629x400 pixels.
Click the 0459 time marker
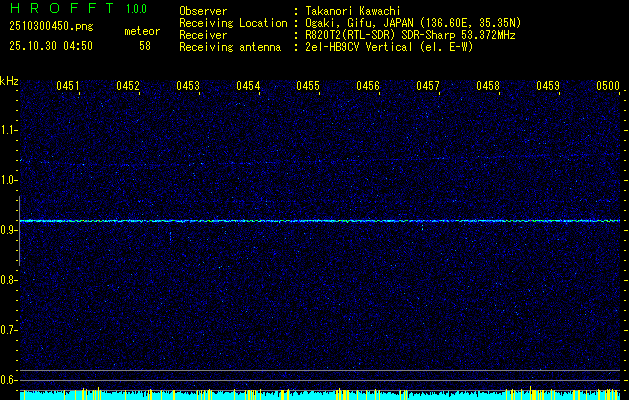(548, 87)
